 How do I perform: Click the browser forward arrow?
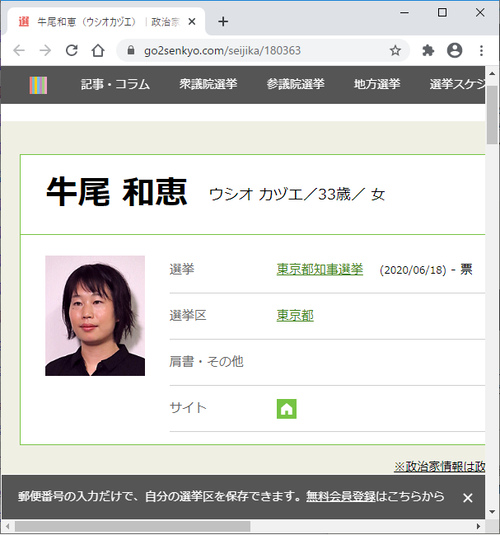pos(45,50)
